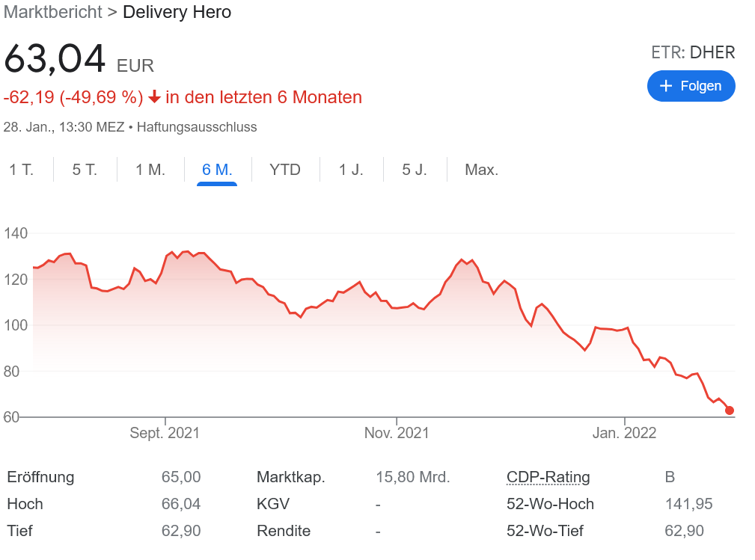The height and width of the screenshot is (560, 755).
Task: Click the red down arrow icon
Action: tap(155, 97)
